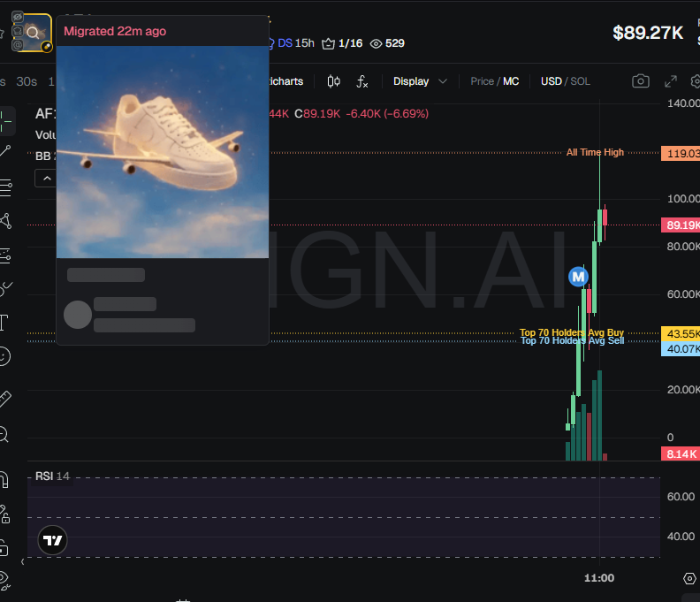Click the 8.14K volume tag

[681, 454]
